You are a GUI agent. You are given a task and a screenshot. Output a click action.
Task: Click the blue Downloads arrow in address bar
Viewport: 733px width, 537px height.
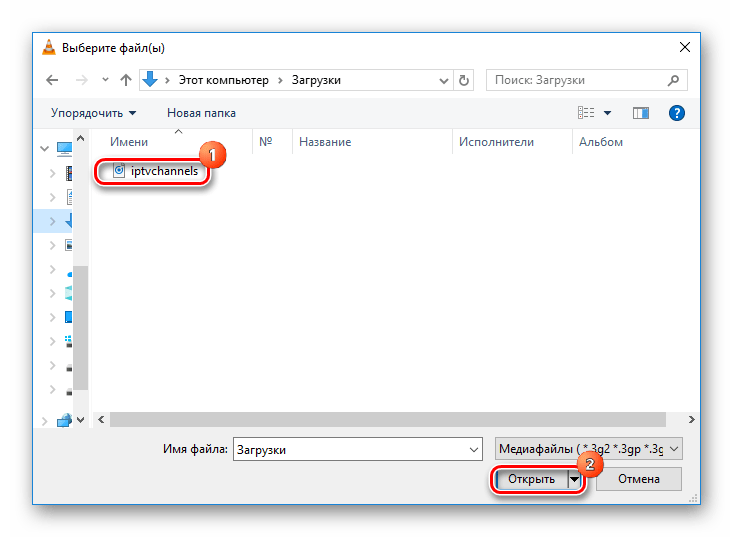tap(150, 79)
